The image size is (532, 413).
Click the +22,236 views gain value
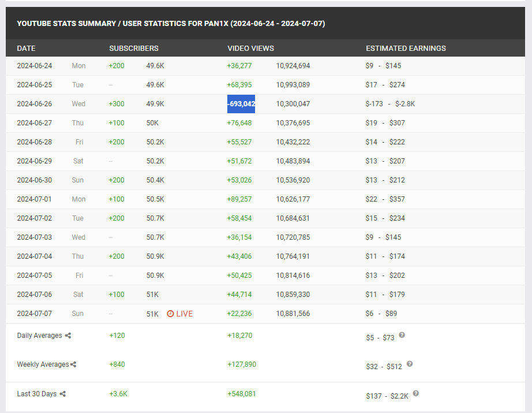pyautogui.click(x=239, y=314)
